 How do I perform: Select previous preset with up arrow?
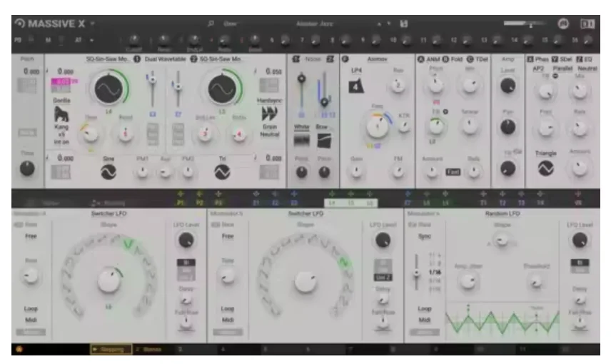[379, 24]
